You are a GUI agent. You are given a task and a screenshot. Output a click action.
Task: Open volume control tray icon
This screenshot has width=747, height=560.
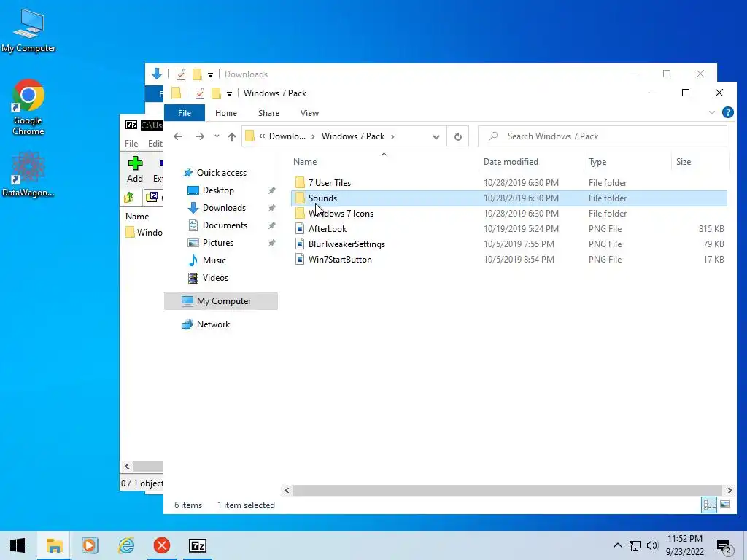tap(652, 545)
